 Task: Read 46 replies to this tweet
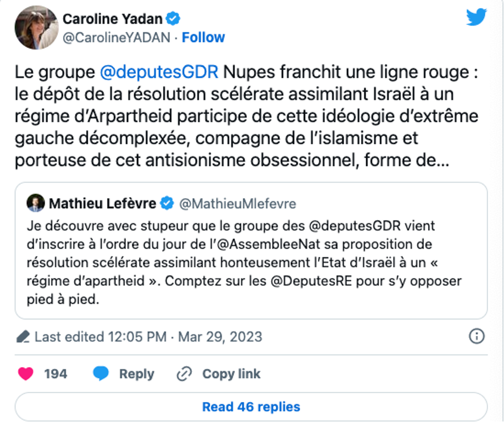click(x=251, y=406)
